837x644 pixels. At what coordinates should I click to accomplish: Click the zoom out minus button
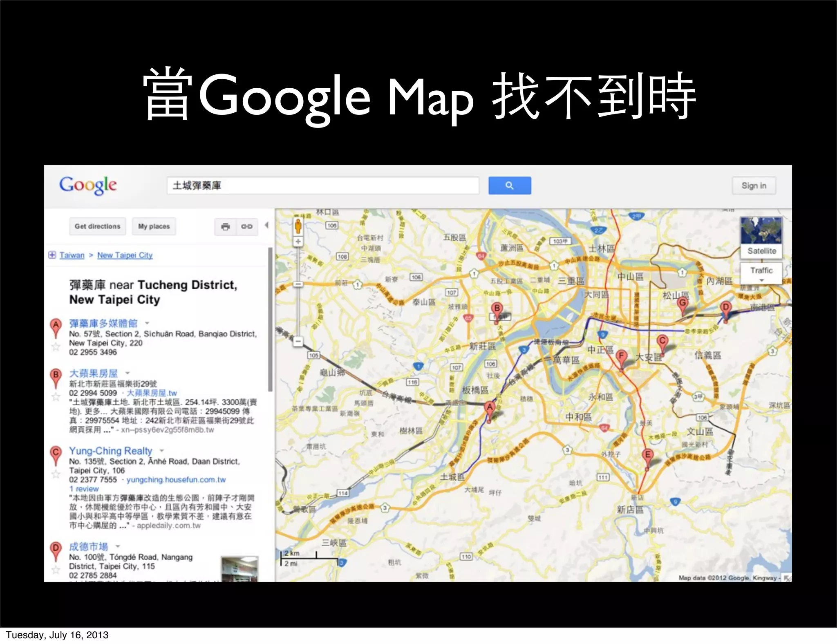[298, 341]
